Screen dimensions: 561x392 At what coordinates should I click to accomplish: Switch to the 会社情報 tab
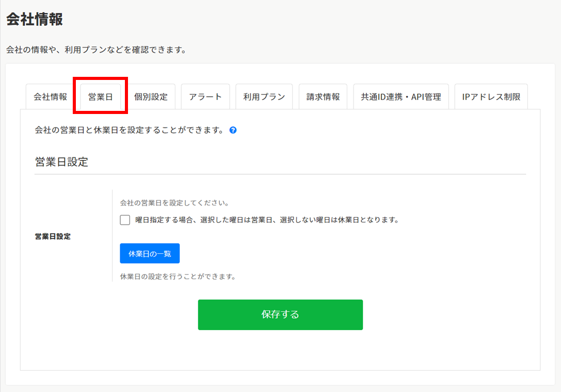click(x=49, y=96)
